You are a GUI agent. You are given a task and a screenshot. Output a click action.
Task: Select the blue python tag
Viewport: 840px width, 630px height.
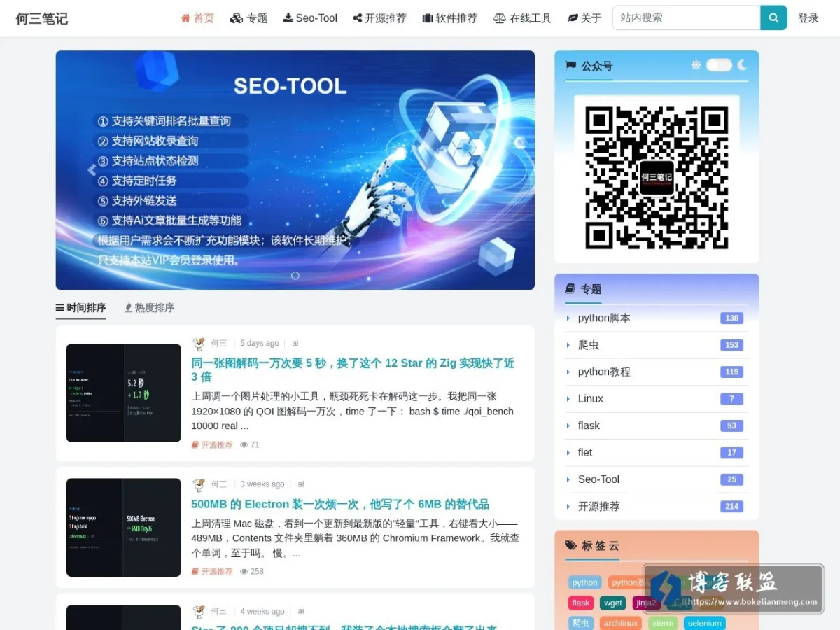tap(584, 582)
